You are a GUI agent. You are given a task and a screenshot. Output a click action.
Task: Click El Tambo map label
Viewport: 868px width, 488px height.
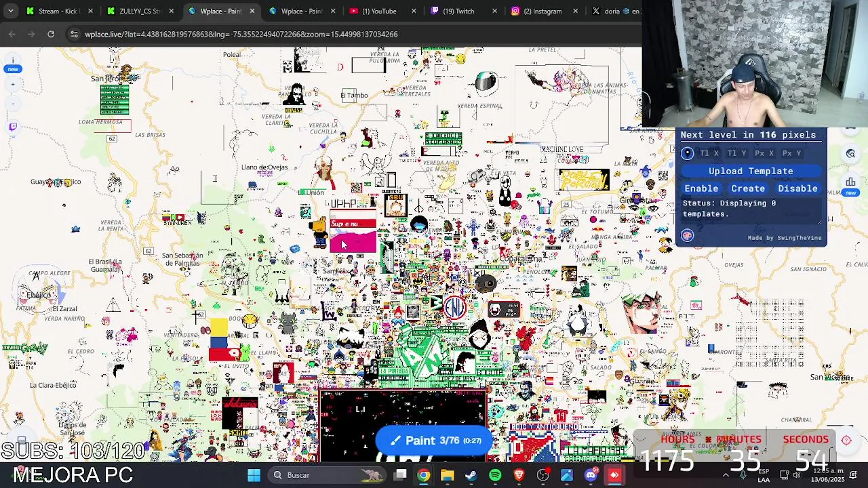point(354,96)
